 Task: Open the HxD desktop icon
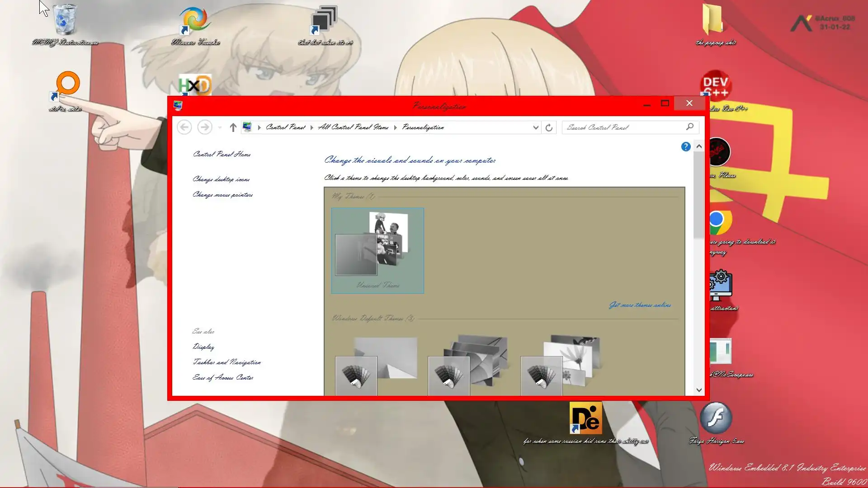pos(195,84)
